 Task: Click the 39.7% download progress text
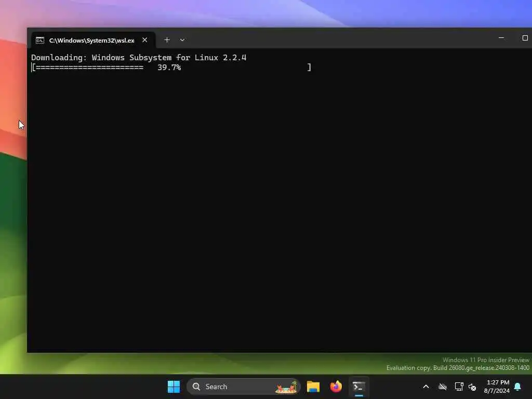169,67
